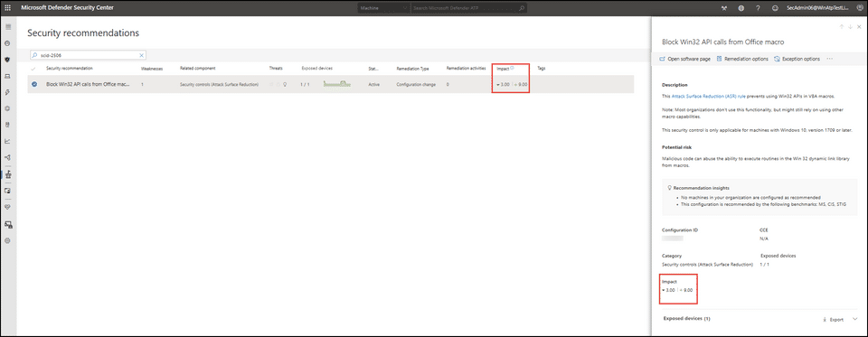
Task: Open Exception options
Action: (x=797, y=59)
